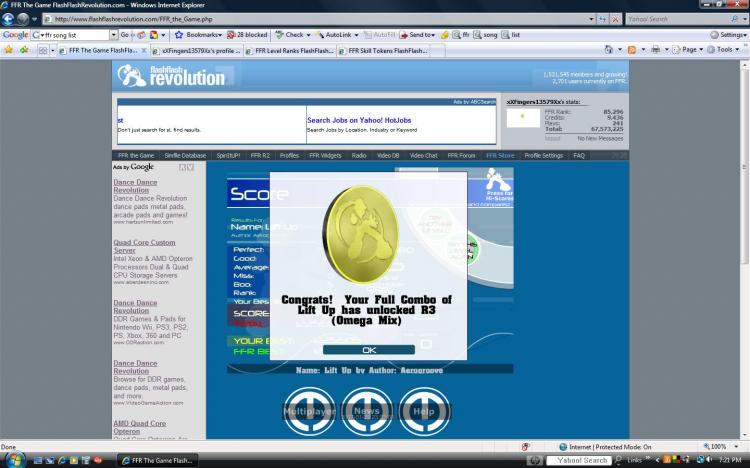Find the word 'list' toolbar button
The height and width of the screenshot is (468, 750).
click(x=511, y=35)
